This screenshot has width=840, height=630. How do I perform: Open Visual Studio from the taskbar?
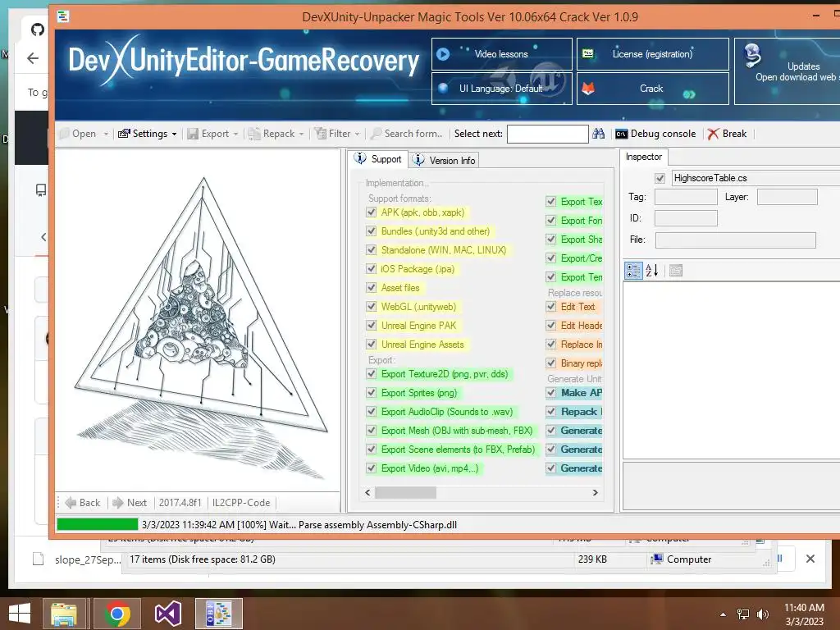[x=167, y=614]
